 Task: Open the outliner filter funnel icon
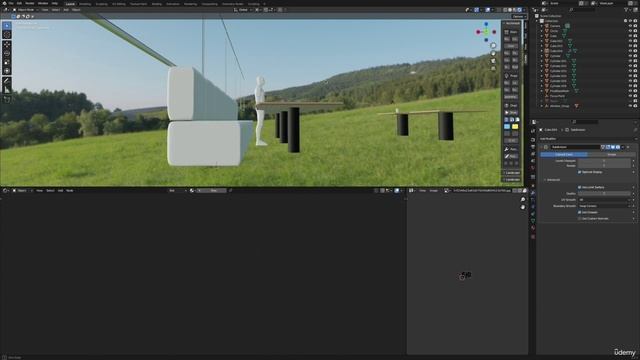tap(627, 10)
